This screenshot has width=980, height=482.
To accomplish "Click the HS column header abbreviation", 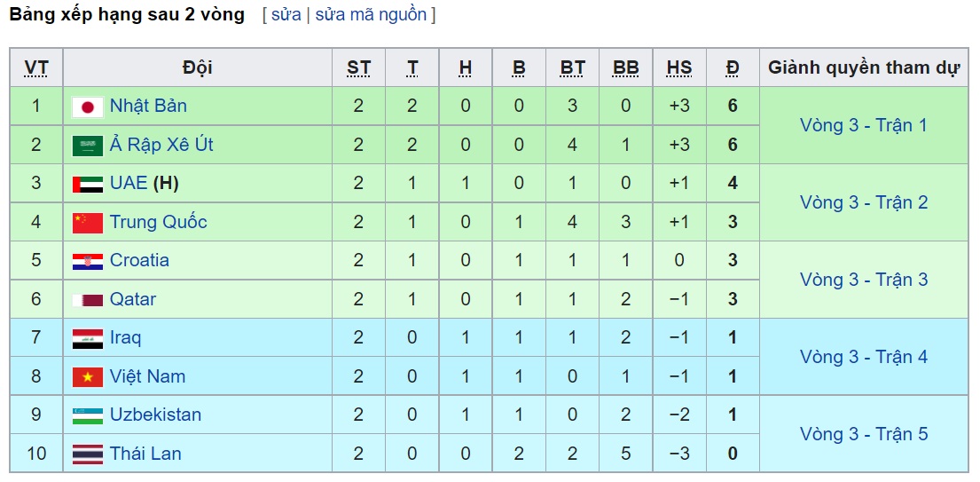I will pos(678,68).
